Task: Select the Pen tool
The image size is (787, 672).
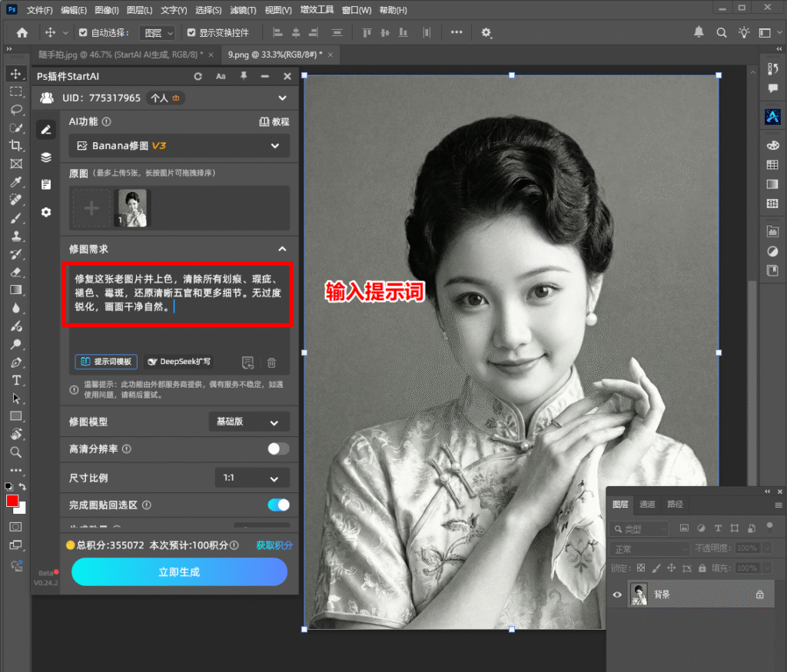Action: (x=15, y=362)
